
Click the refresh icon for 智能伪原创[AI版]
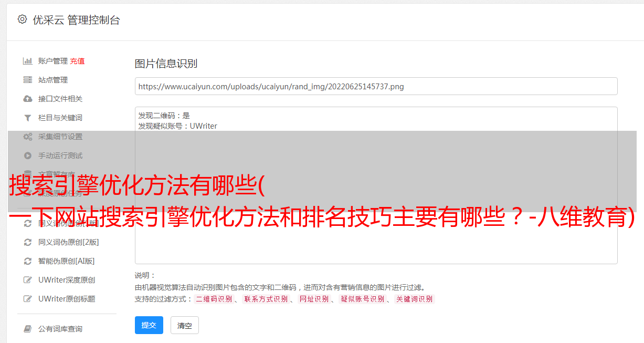(28, 261)
